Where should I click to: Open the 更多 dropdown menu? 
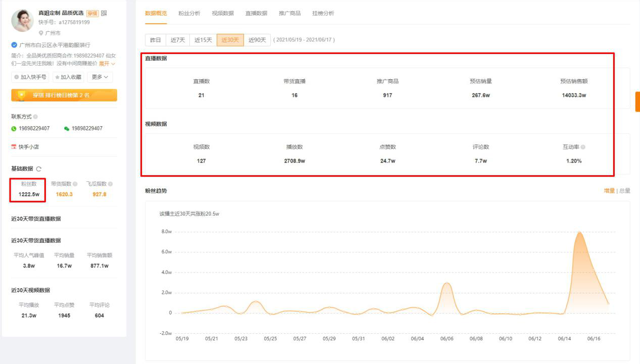100,77
